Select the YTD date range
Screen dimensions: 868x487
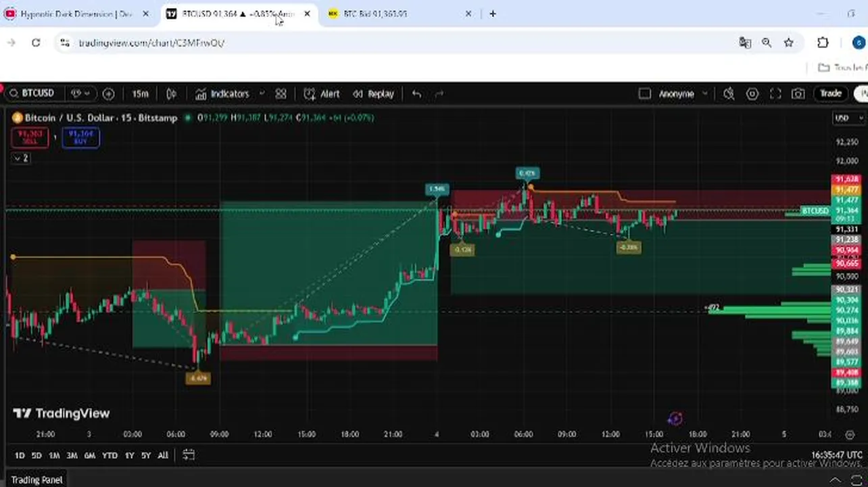(x=110, y=455)
